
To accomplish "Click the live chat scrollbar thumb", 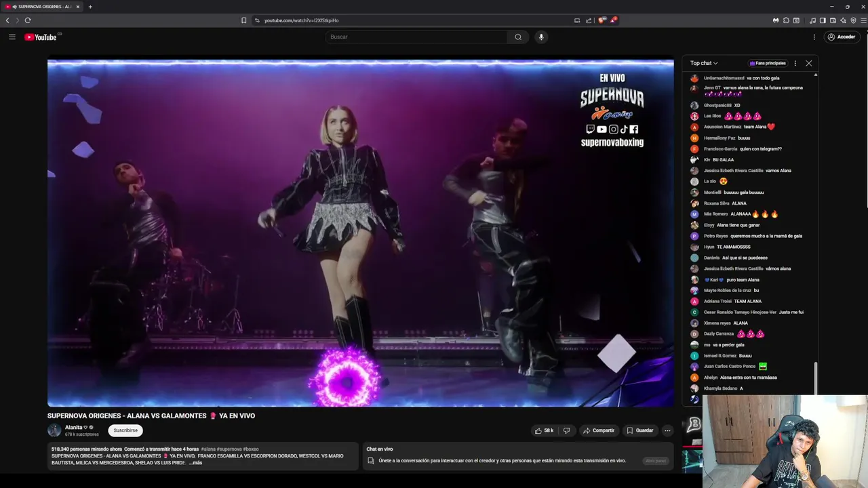I will [815, 378].
